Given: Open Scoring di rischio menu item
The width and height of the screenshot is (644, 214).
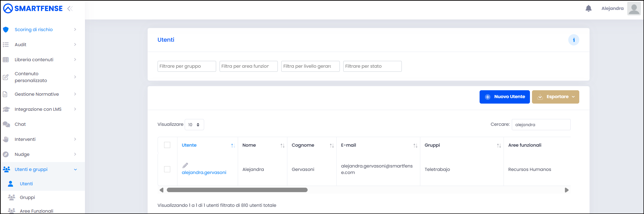Looking at the screenshot, I should [x=34, y=30].
